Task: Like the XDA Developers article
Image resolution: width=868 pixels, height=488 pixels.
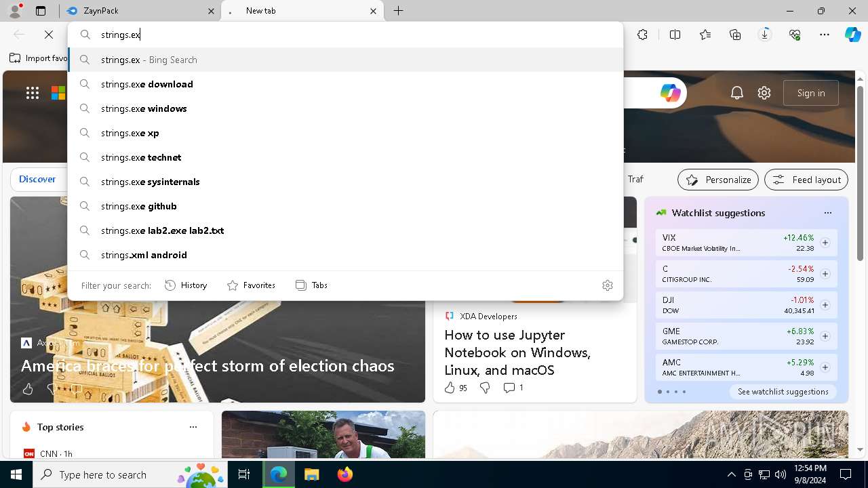Action: 449,388
